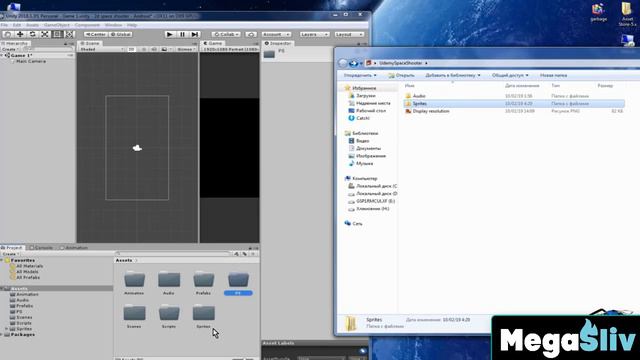Select All Prefabs under Favorites

click(x=28, y=278)
